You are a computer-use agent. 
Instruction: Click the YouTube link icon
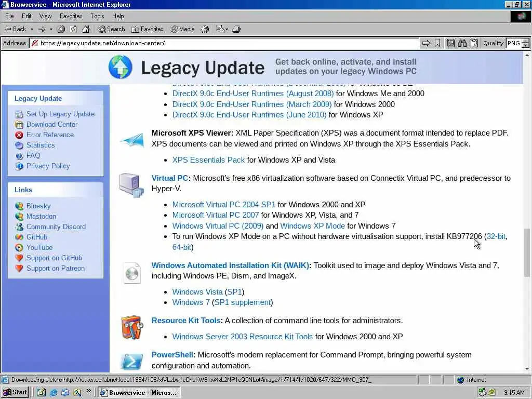[19, 248]
